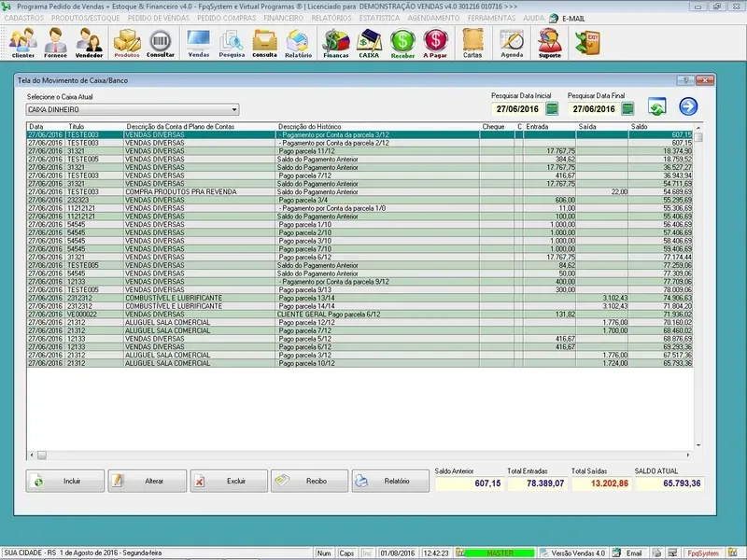Click the Produtos boxes icon
This screenshot has height=560, width=747.
click(126, 42)
